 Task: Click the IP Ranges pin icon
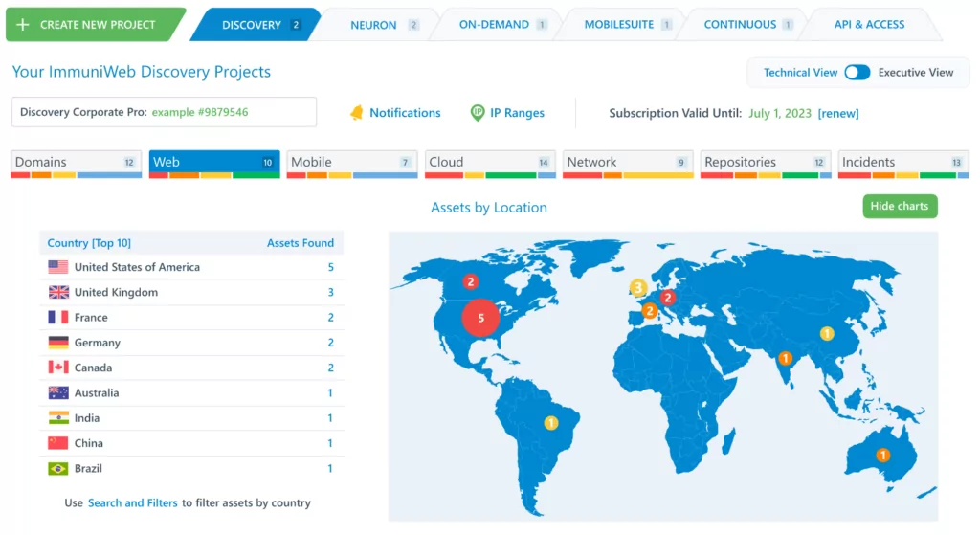(x=477, y=113)
